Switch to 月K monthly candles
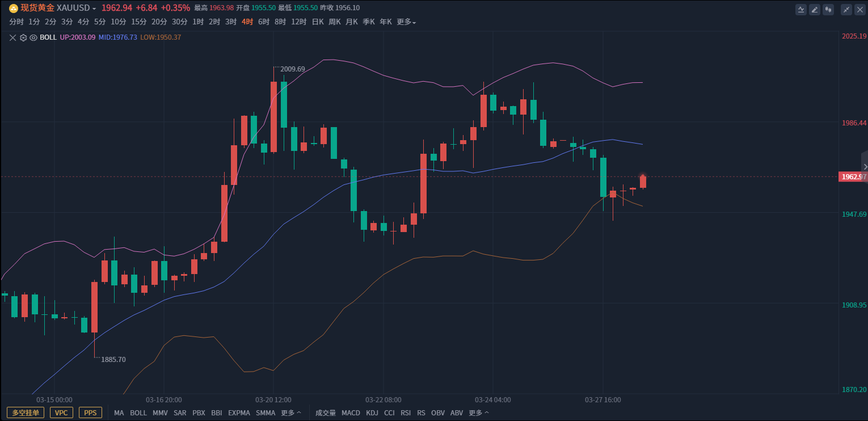The height and width of the screenshot is (421, 868). point(352,22)
